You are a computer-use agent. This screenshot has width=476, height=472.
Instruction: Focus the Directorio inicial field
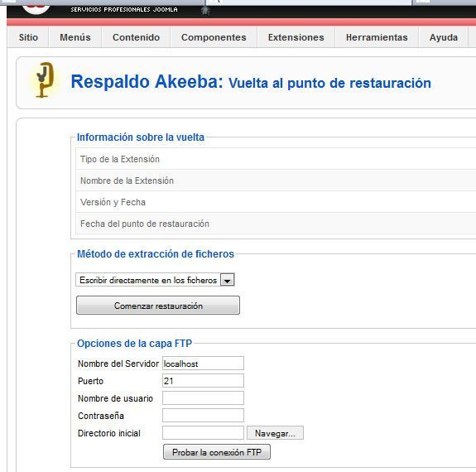[x=203, y=433]
